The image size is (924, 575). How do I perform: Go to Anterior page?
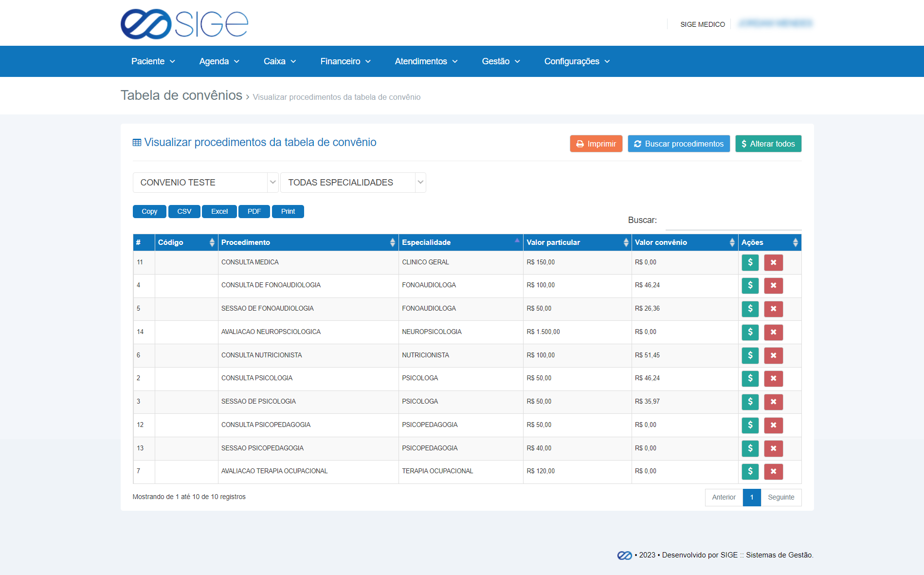(724, 497)
